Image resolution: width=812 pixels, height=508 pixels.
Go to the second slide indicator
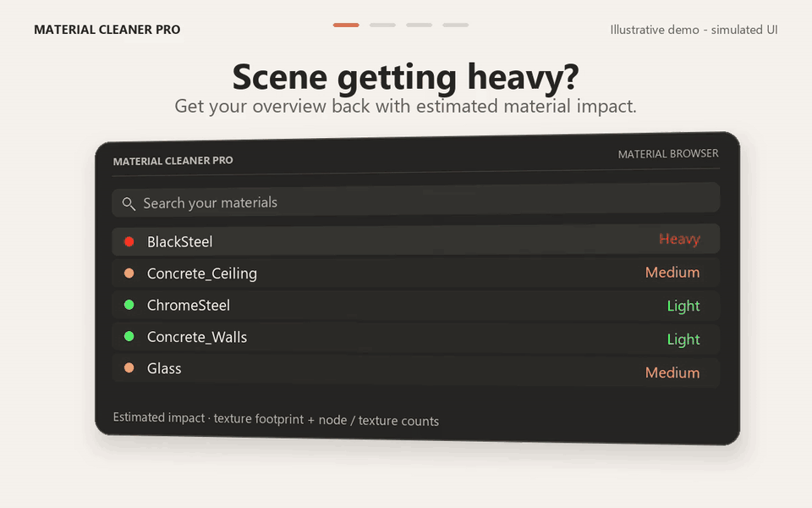click(382, 25)
